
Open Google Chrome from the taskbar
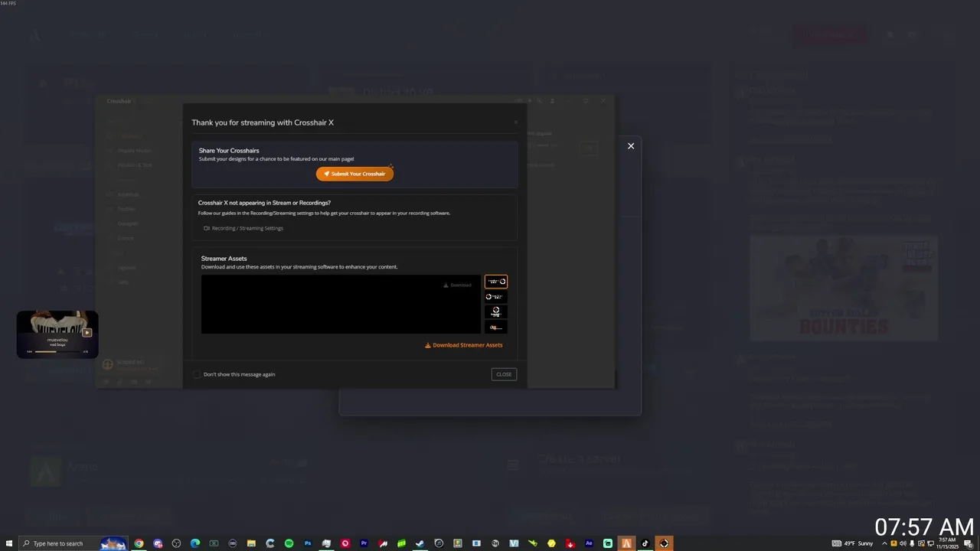pos(139,543)
